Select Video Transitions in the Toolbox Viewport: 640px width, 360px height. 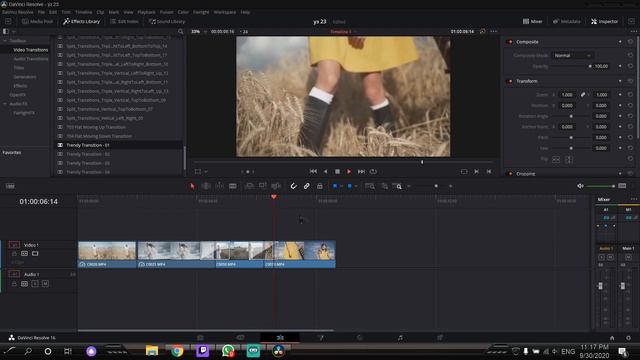(31, 50)
